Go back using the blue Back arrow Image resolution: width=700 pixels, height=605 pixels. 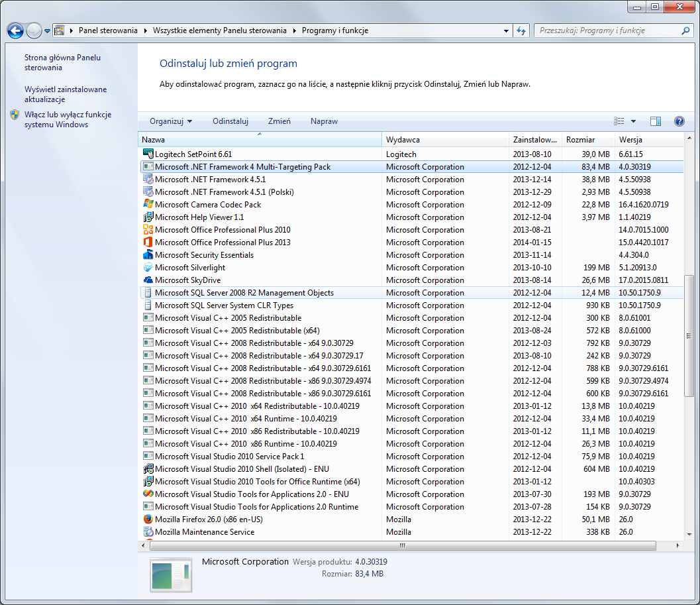16,31
